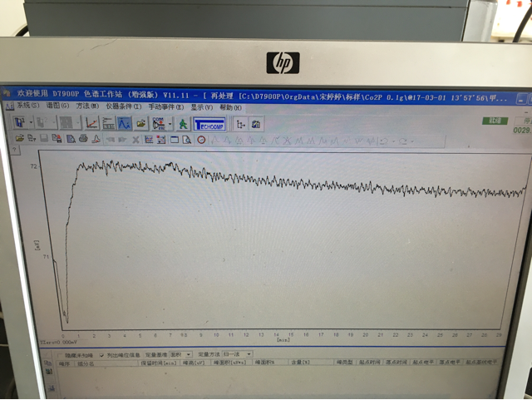Click the redo arrow icon
Image resolution: width=532 pixels, height=400 pixels.
click(x=403, y=141)
